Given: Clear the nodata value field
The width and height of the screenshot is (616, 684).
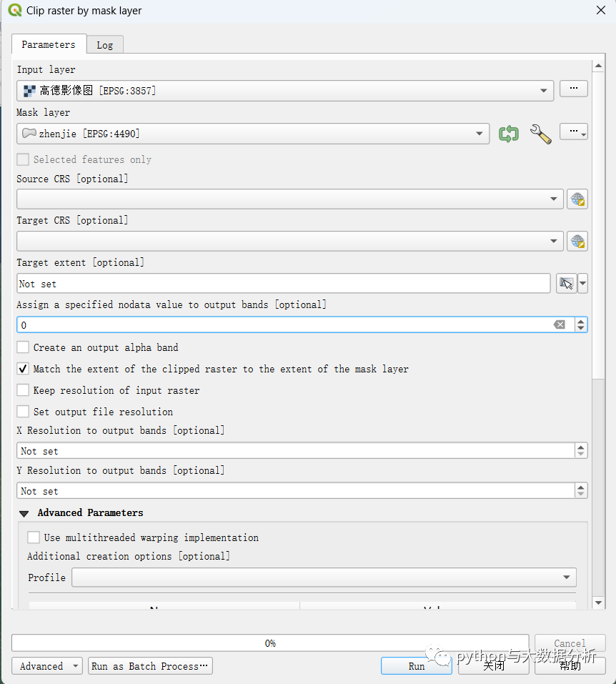Looking at the screenshot, I should point(560,325).
